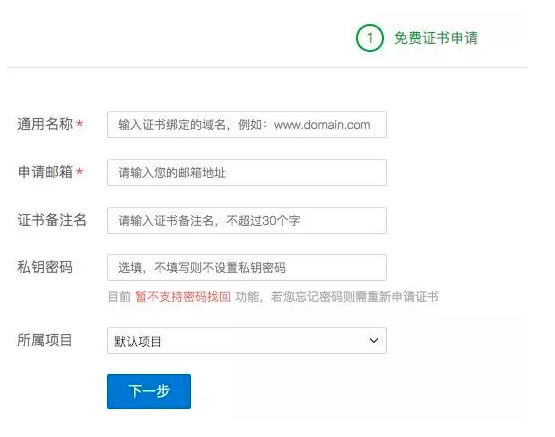Viewport: 555px width, 437px height.
Task: Click the 私钥密码 password input field
Action: click(247, 268)
